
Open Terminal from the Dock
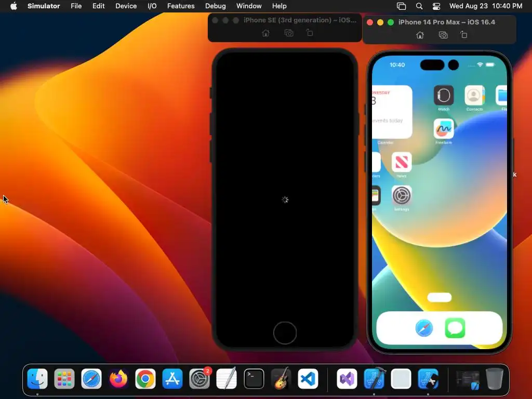click(254, 378)
